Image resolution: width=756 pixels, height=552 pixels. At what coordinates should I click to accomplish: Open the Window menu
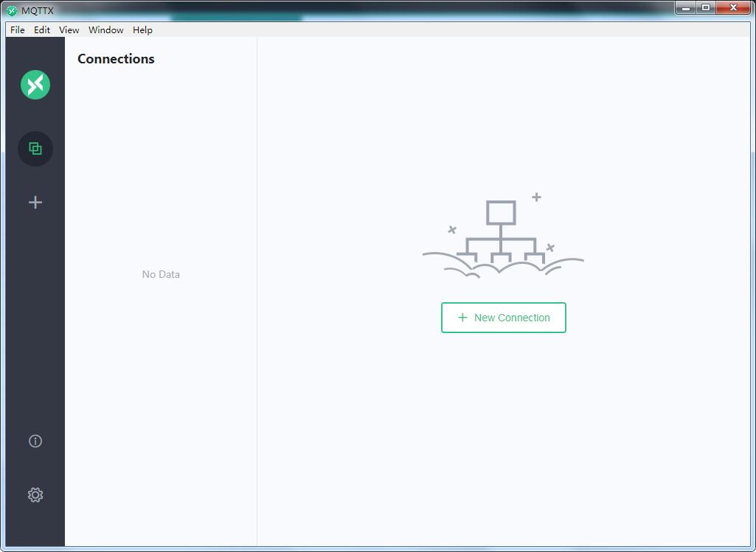105,30
